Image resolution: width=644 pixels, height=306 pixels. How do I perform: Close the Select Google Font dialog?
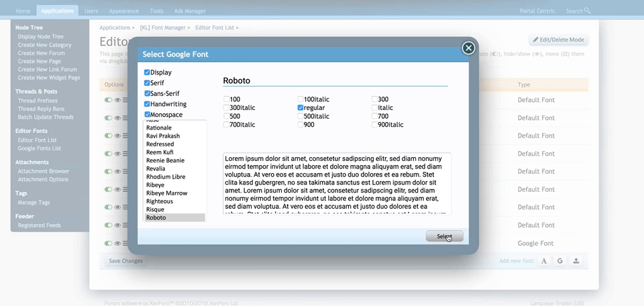[x=468, y=48]
